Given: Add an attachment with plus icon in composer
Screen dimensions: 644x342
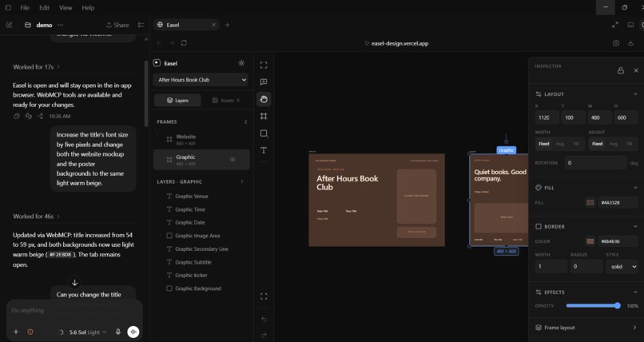Looking at the screenshot, I should 16,332.
